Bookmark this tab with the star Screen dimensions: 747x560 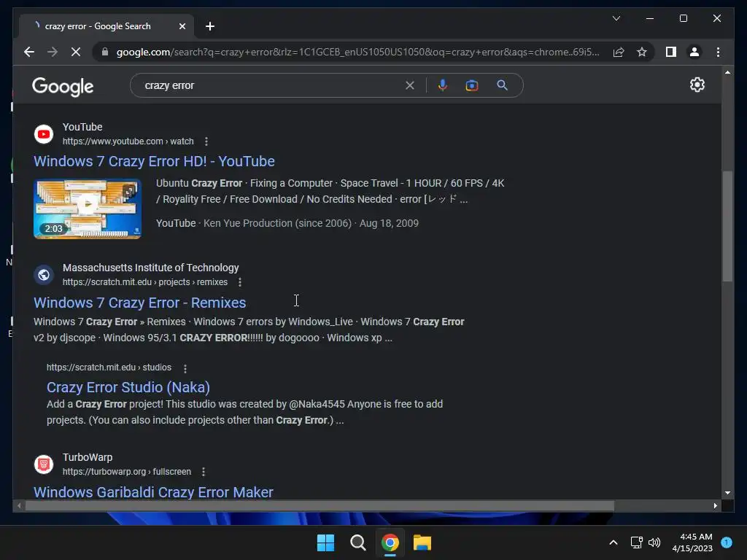(x=642, y=52)
